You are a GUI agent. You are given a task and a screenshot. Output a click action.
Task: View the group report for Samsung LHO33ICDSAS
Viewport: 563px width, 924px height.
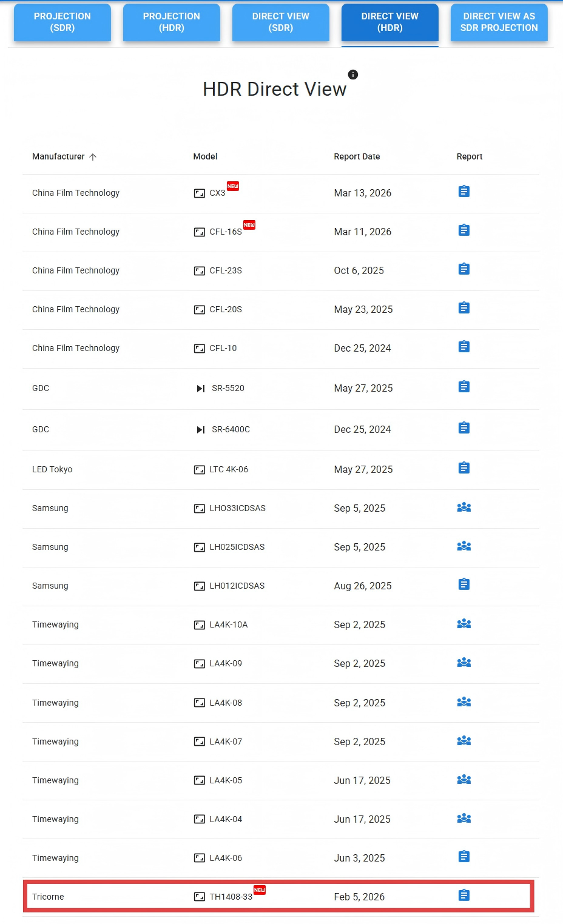pos(464,507)
